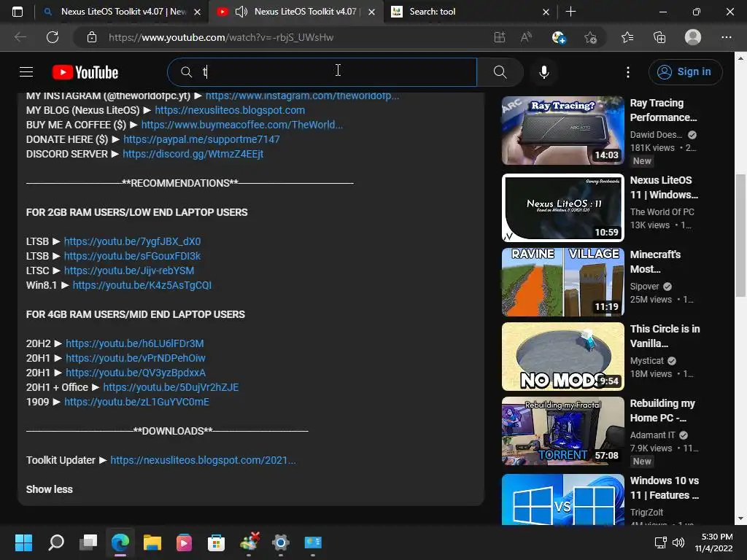
Task: Open the address bar URL
Action: coord(221,37)
